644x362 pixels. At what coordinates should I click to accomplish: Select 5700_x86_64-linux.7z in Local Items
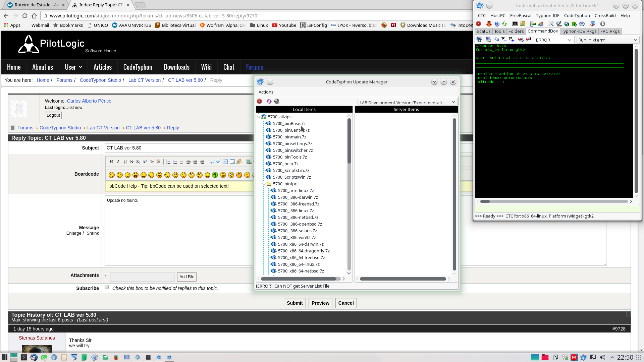(x=299, y=264)
